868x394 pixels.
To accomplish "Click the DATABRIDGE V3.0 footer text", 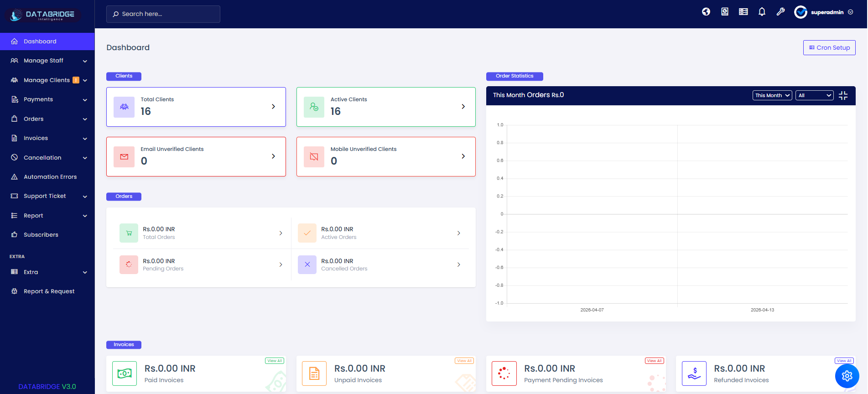I will click(47, 387).
